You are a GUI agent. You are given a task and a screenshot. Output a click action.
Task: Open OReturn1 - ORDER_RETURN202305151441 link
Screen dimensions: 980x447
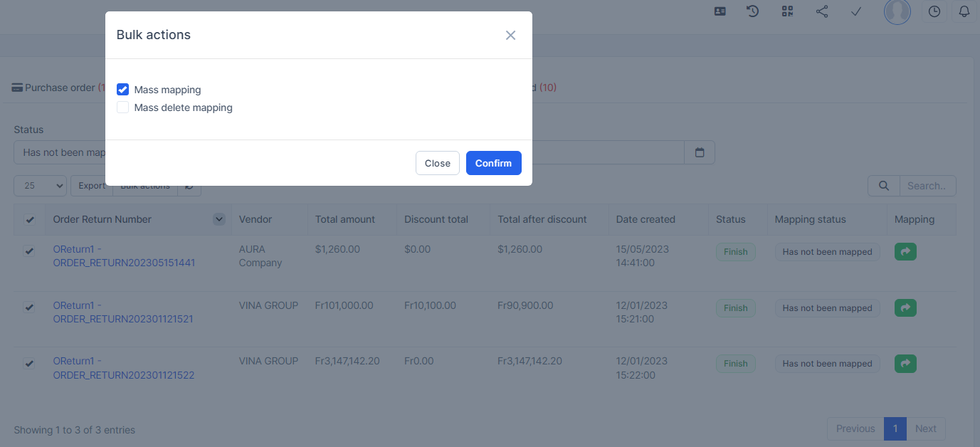pyautogui.click(x=124, y=256)
